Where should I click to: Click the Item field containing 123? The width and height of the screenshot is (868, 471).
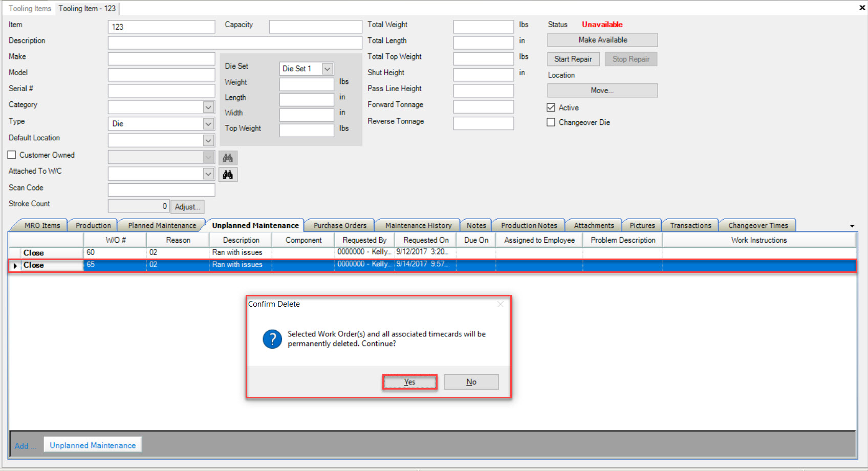coord(161,27)
